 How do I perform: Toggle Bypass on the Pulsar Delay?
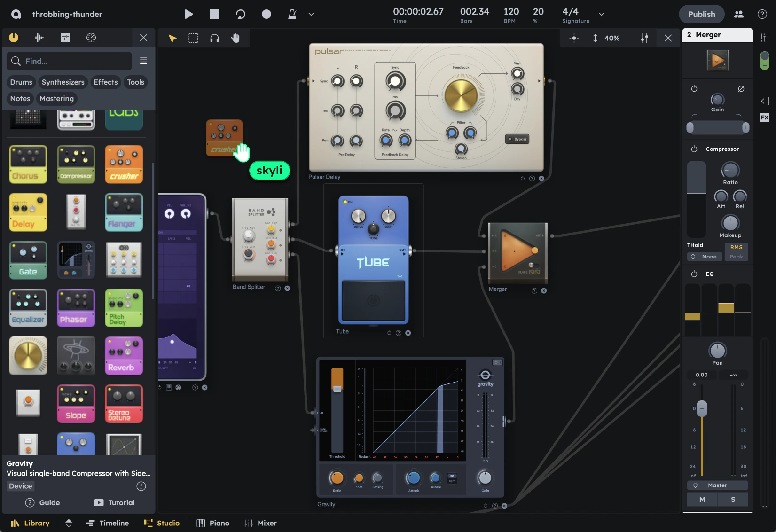(x=517, y=139)
